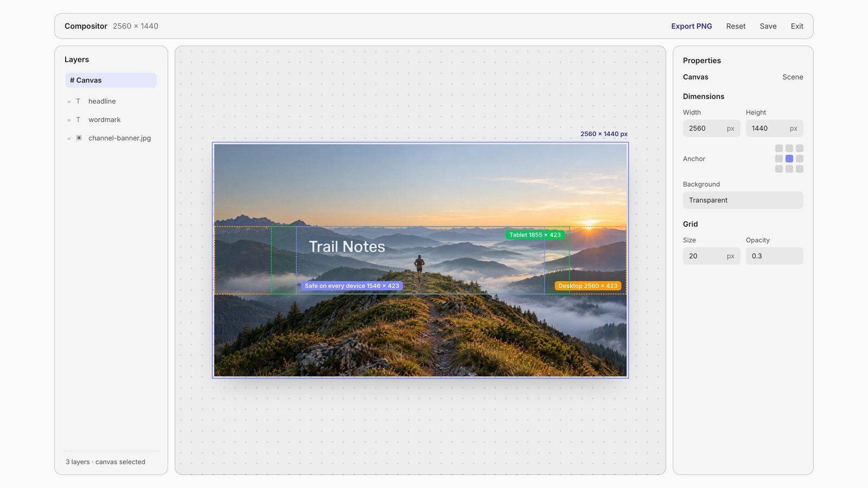Click the T icon beside the wordmark layer

tap(78, 120)
